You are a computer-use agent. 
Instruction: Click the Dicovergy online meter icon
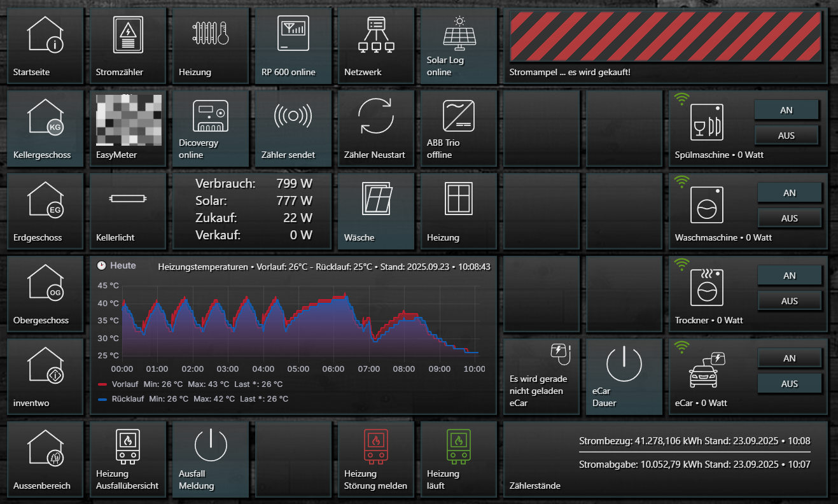(210, 116)
